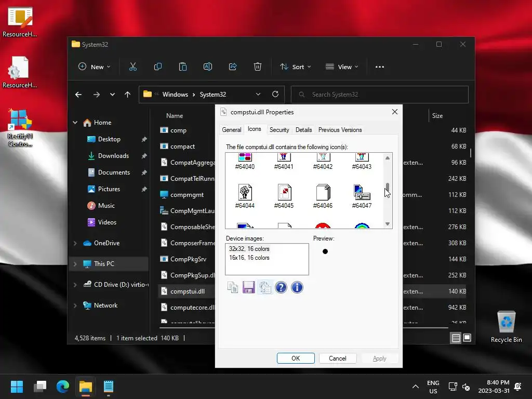Click the Delete trash icon in Explorer toolbar
Viewport: 532px width, 399px height.
point(258,67)
